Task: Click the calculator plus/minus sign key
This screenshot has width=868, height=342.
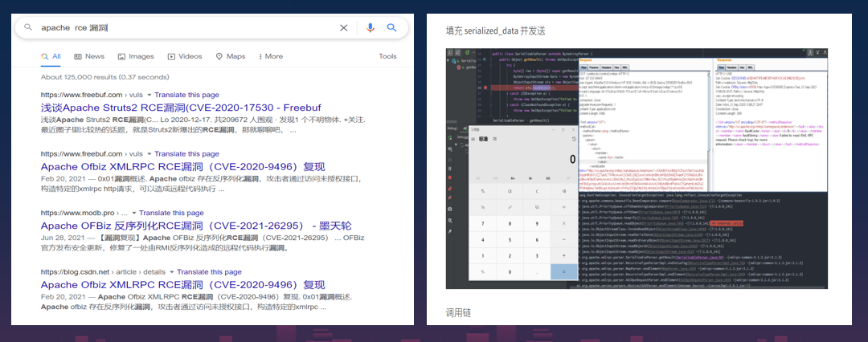Action: [483, 271]
